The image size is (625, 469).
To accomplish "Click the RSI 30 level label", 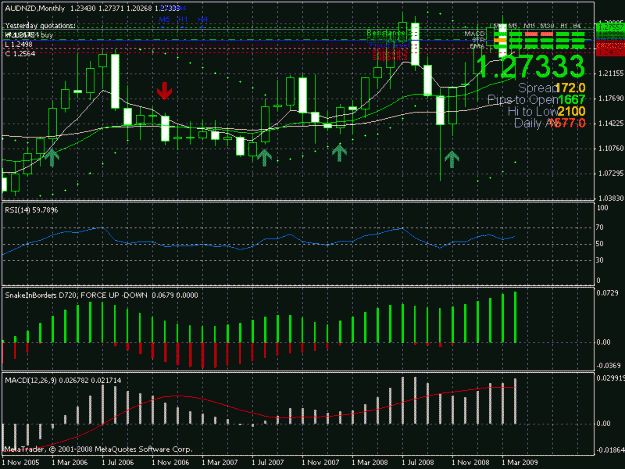I will [599, 260].
